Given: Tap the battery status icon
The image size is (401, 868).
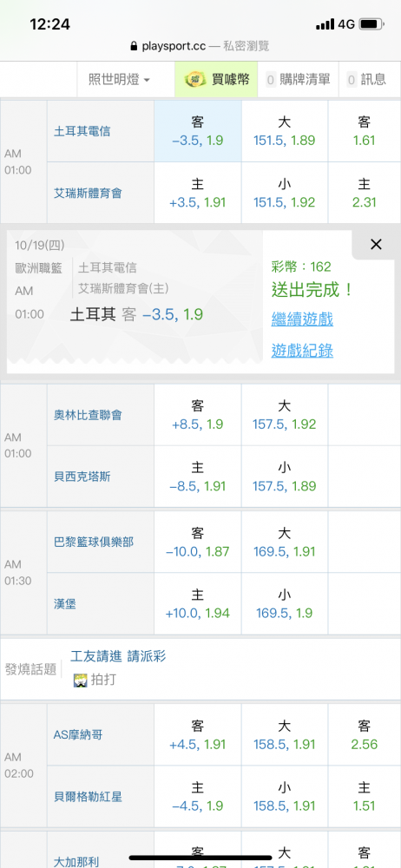Looking at the screenshot, I should click(x=371, y=24).
